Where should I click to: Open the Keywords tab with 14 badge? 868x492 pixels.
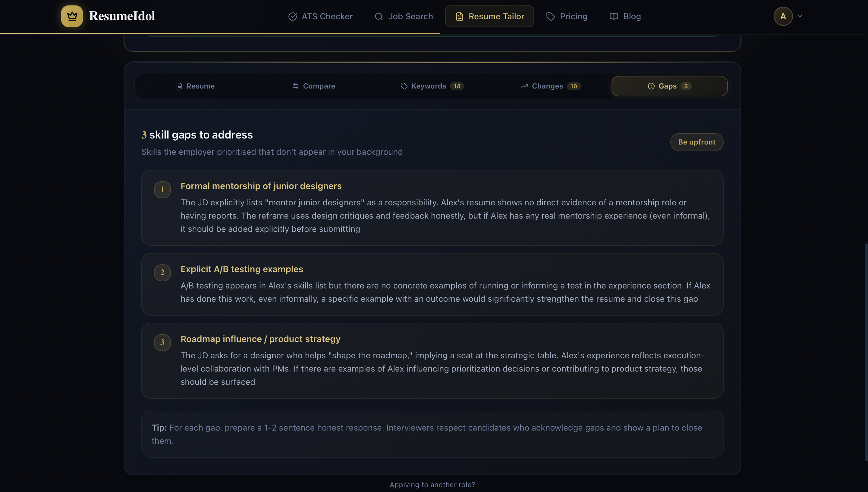(432, 86)
